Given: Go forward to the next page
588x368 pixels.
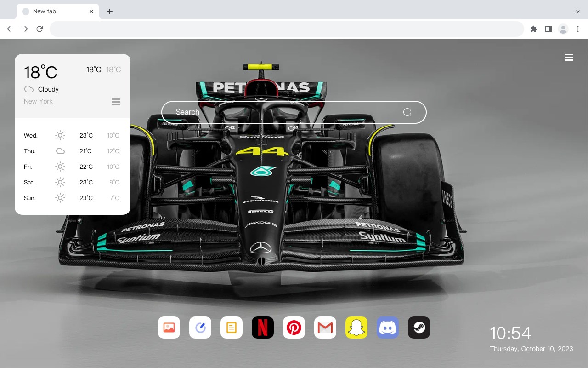Looking at the screenshot, I should tap(25, 29).
